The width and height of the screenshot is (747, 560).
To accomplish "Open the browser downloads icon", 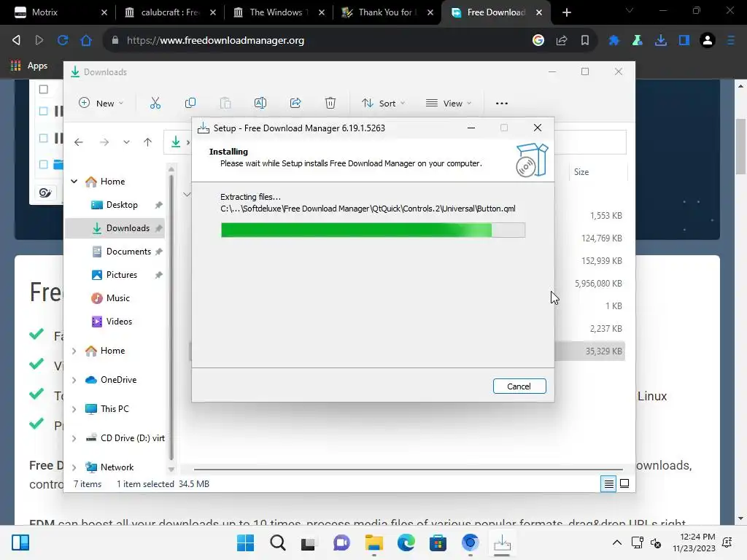I will (660, 41).
